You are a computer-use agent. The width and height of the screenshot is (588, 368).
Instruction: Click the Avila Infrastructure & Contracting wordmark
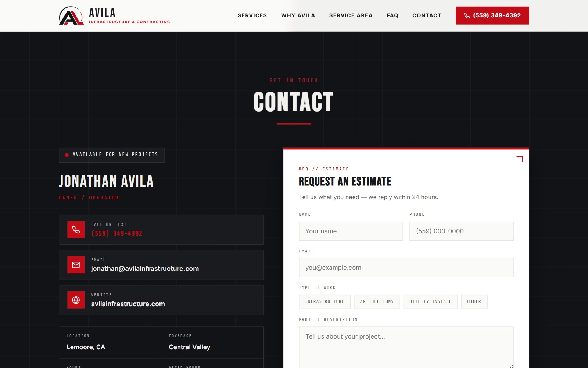point(129,16)
